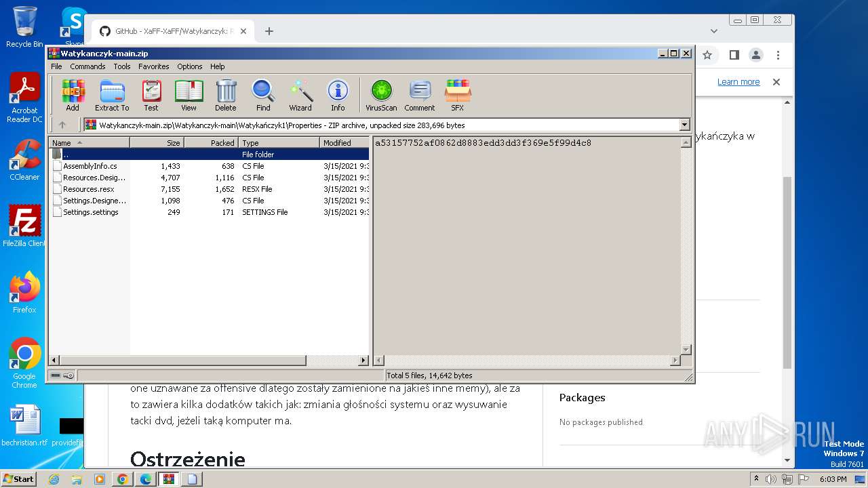Create SFX self-extracting archive
This screenshot has height=488, width=868.
[458, 95]
